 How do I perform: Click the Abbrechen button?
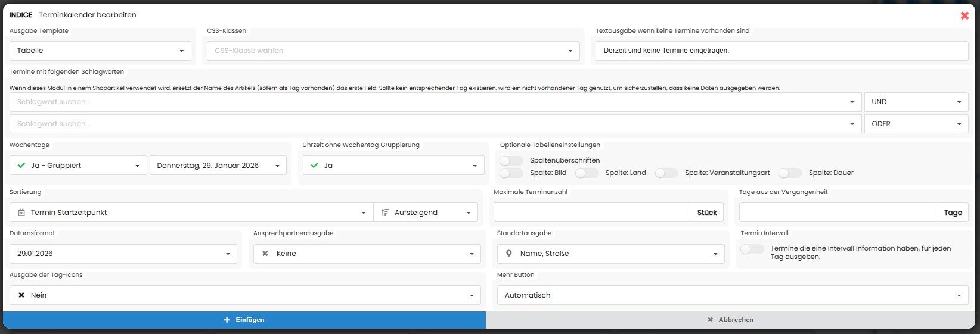click(730, 320)
